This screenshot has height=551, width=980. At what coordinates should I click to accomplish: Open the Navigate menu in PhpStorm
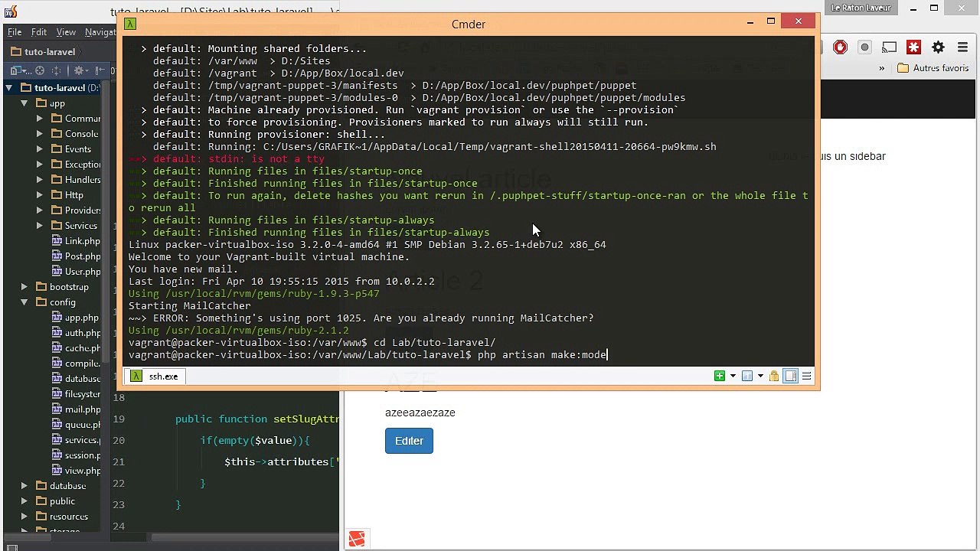click(x=100, y=32)
